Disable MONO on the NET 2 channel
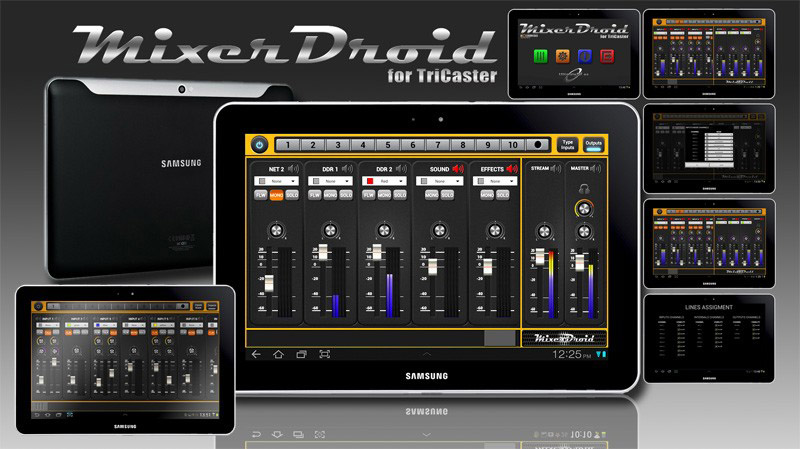The image size is (800, 449). tap(276, 195)
